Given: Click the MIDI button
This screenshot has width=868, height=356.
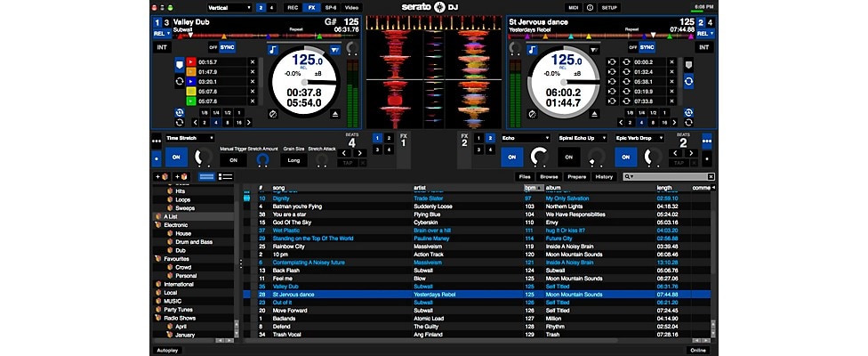Looking at the screenshot, I should (574, 8).
